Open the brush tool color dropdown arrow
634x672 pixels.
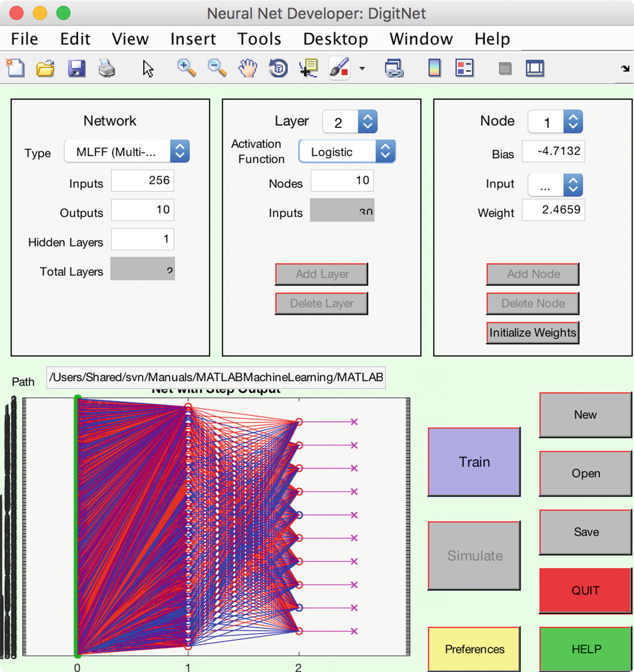[361, 68]
